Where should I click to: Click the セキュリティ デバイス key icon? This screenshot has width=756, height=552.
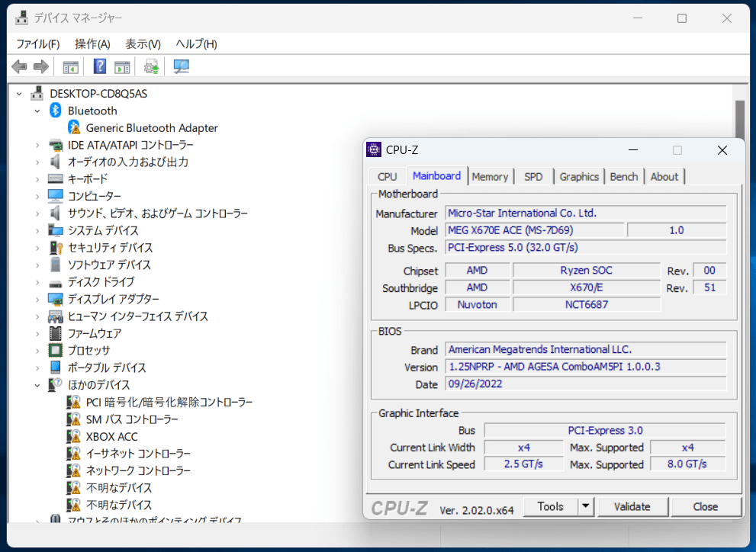click(x=56, y=248)
